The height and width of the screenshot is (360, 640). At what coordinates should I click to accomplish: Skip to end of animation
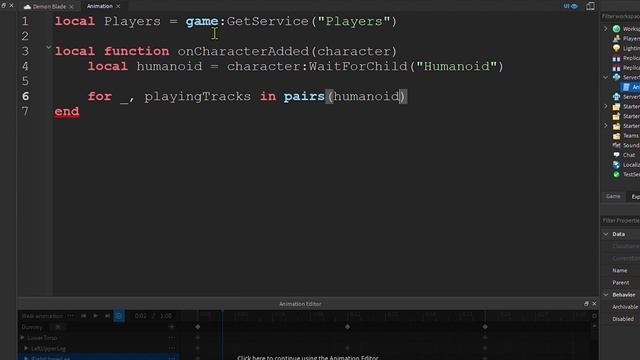107,316
